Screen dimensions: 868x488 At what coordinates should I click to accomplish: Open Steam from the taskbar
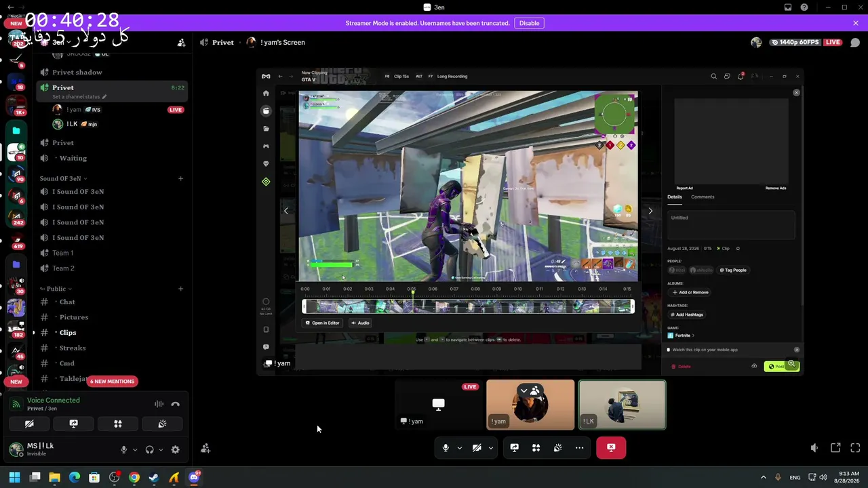click(x=154, y=477)
